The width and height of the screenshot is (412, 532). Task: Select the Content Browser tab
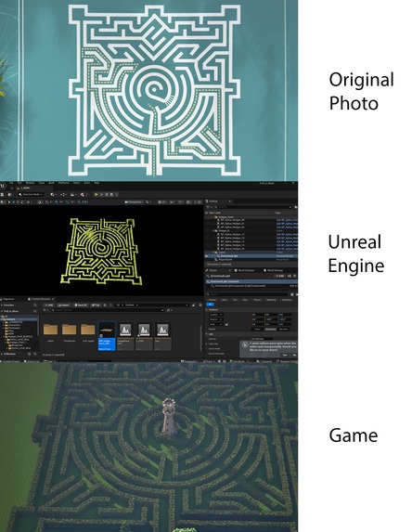click(41, 299)
